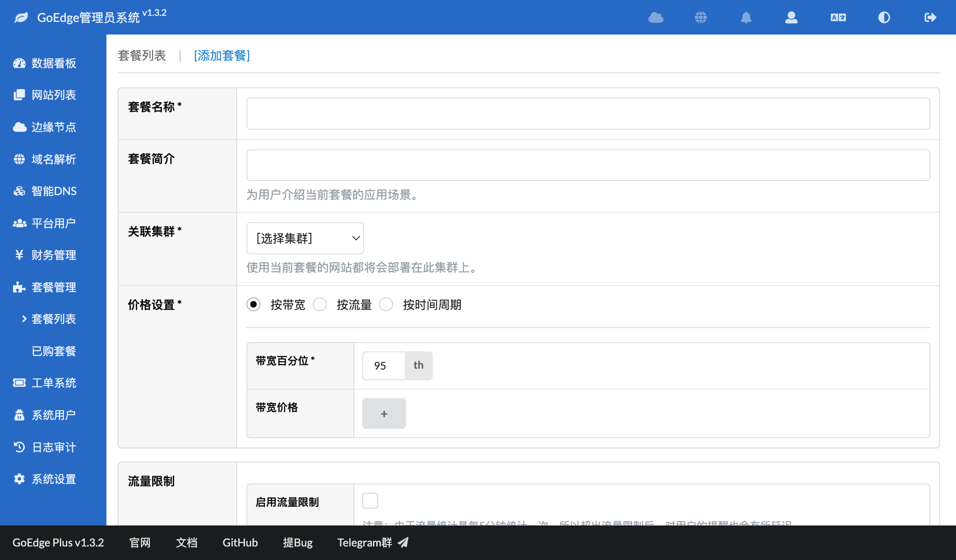The height and width of the screenshot is (560, 956).
Task: Click the 财务管理 yen icon
Action: click(x=19, y=255)
